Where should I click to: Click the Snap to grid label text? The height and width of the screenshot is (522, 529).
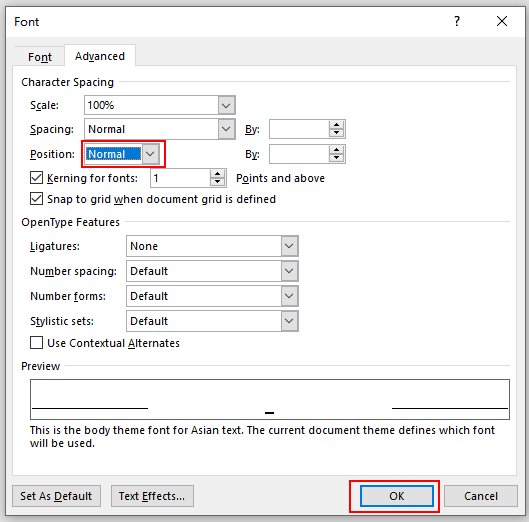tap(161, 199)
